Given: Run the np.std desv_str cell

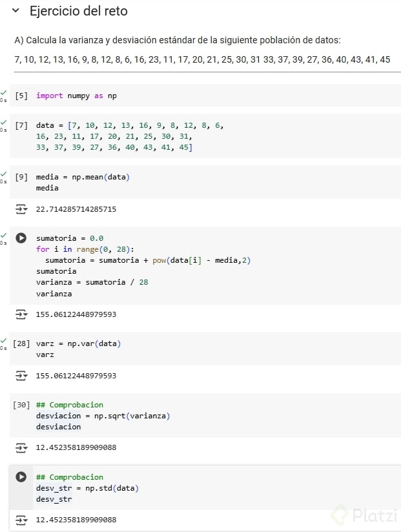Looking at the screenshot, I should pos(21,477).
